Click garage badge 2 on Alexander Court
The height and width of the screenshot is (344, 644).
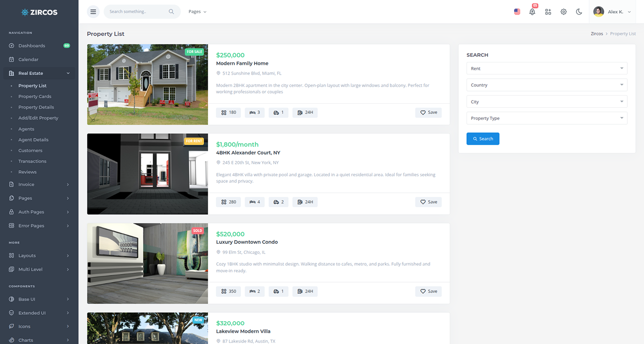click(279, 202)
